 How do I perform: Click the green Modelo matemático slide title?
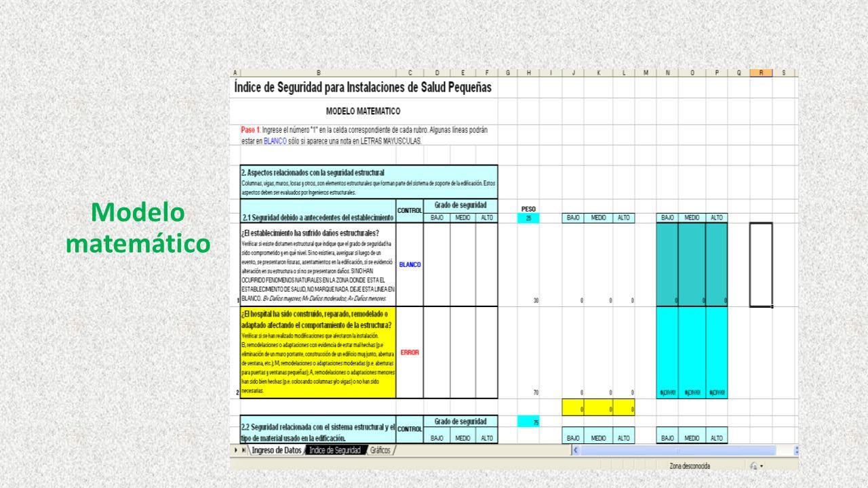(138, 228)
